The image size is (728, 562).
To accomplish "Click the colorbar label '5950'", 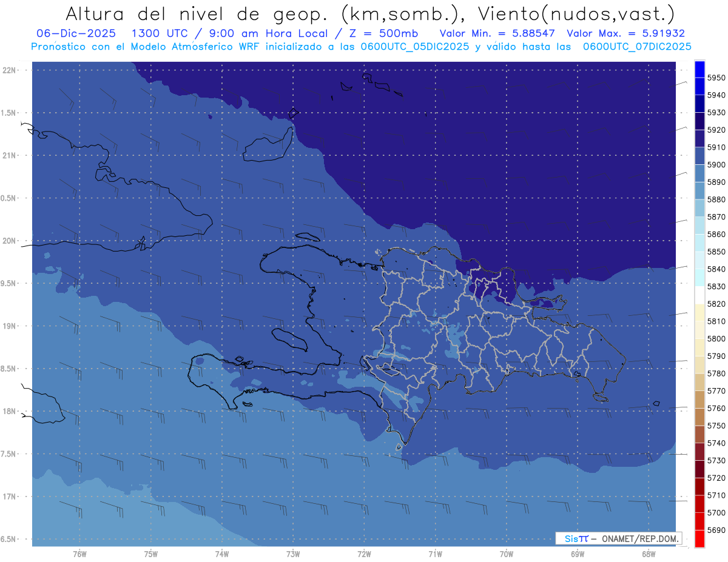I will [x=716, y=78].
